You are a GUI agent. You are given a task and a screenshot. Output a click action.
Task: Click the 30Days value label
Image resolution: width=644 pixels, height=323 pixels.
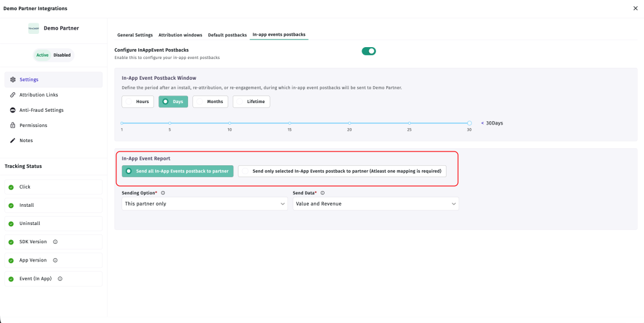click(494, 123)
